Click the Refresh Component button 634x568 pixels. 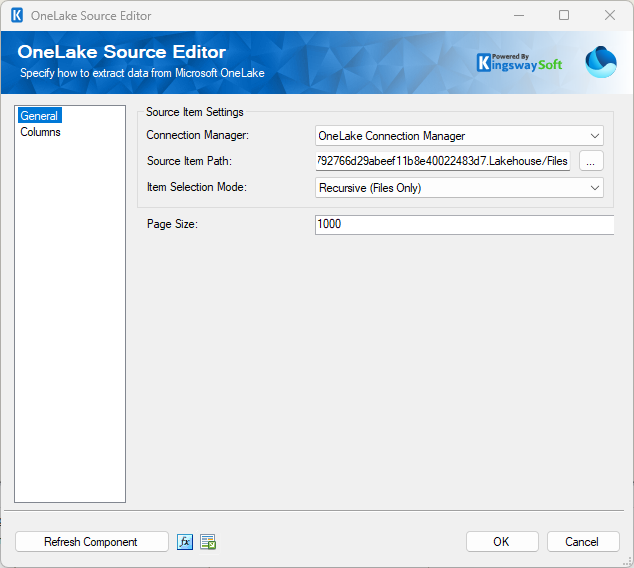coord(91,542)
